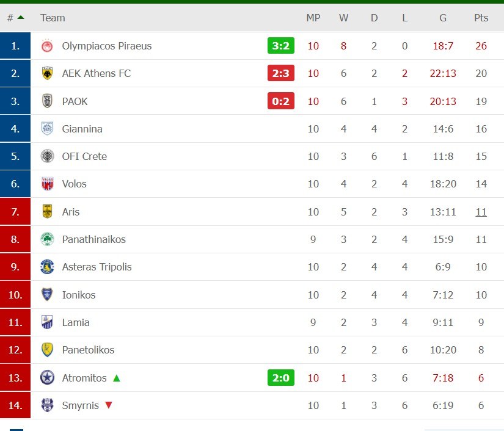Click the Panathinaikos green shamrock logo

click(47, 239)
